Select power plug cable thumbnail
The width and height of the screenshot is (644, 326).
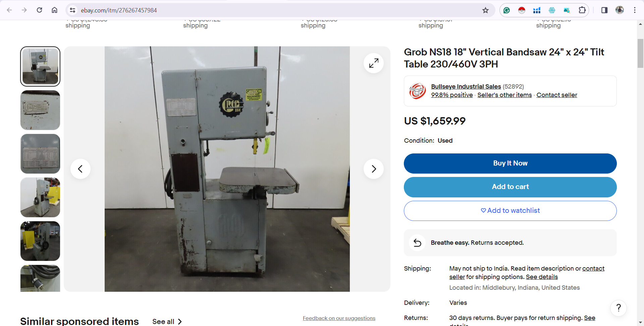[40, 278]
